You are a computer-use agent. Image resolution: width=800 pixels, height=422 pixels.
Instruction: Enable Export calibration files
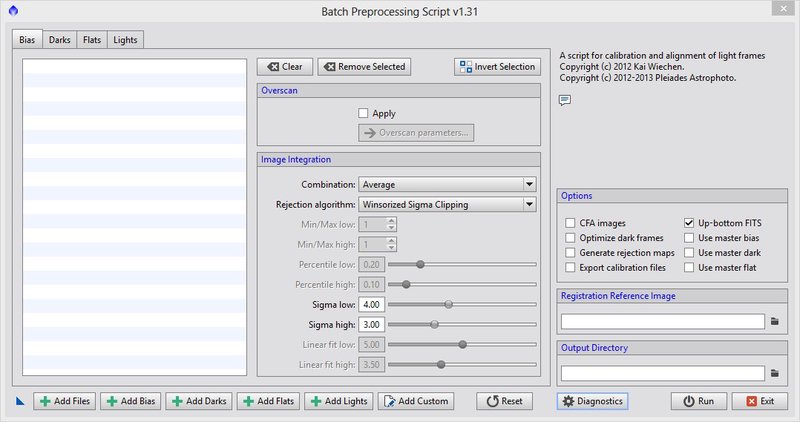point(570,267)
